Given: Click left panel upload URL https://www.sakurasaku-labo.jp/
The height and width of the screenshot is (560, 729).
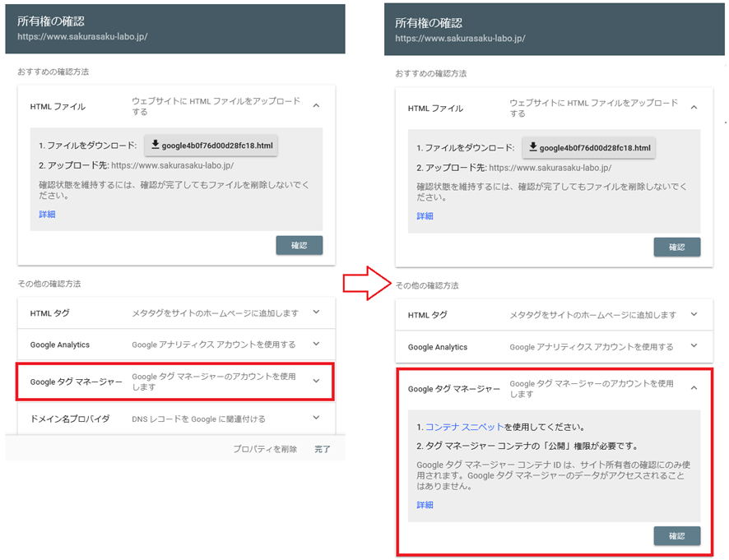Looking at the screenshot, I should coord(173,165).
